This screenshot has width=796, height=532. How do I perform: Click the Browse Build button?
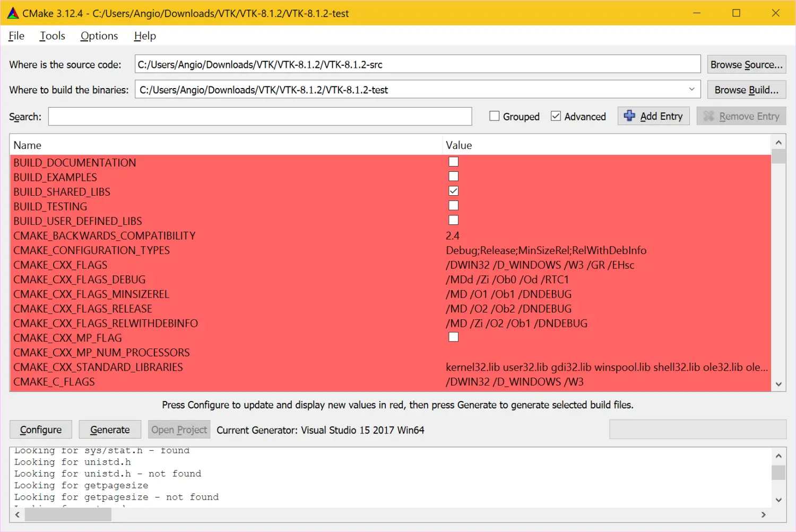[x=746, y=90]
